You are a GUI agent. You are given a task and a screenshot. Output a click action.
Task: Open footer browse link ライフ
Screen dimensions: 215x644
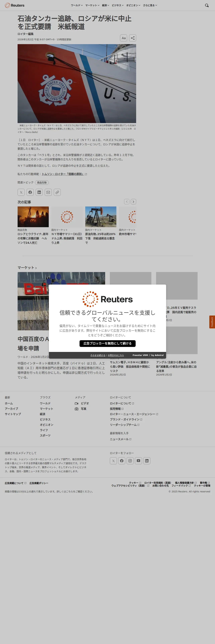(x=44, y=430)
